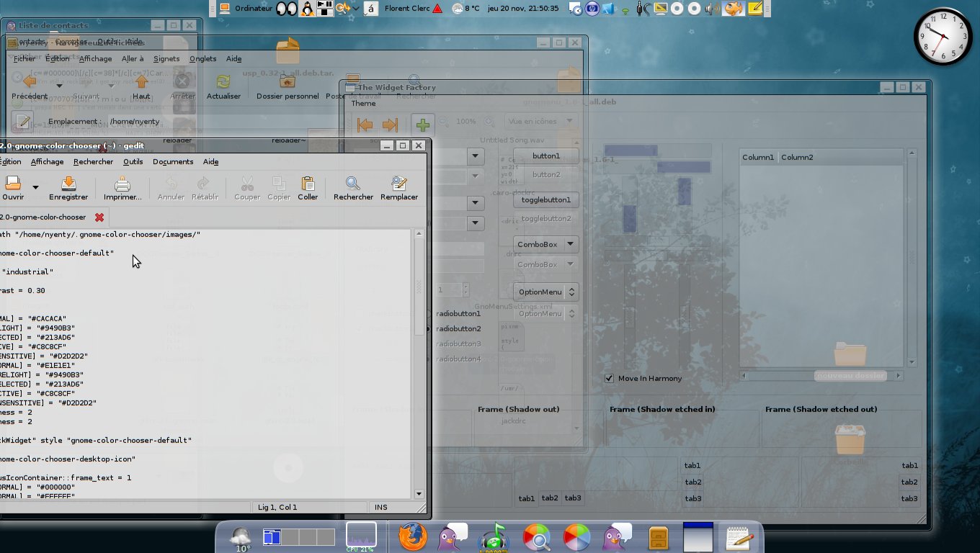Click the workspace switcher in the dock

[x=299, y=537]
